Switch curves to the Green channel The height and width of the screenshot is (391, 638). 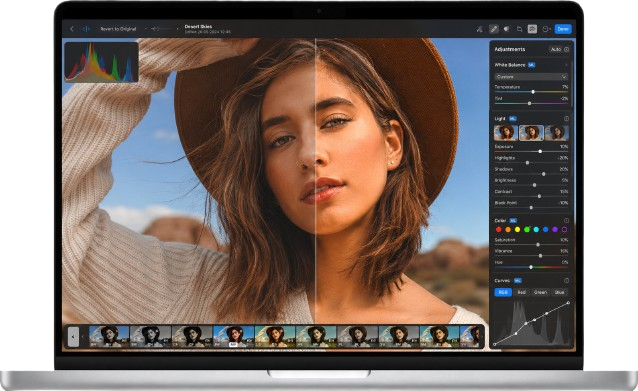[x=540, y=292]
